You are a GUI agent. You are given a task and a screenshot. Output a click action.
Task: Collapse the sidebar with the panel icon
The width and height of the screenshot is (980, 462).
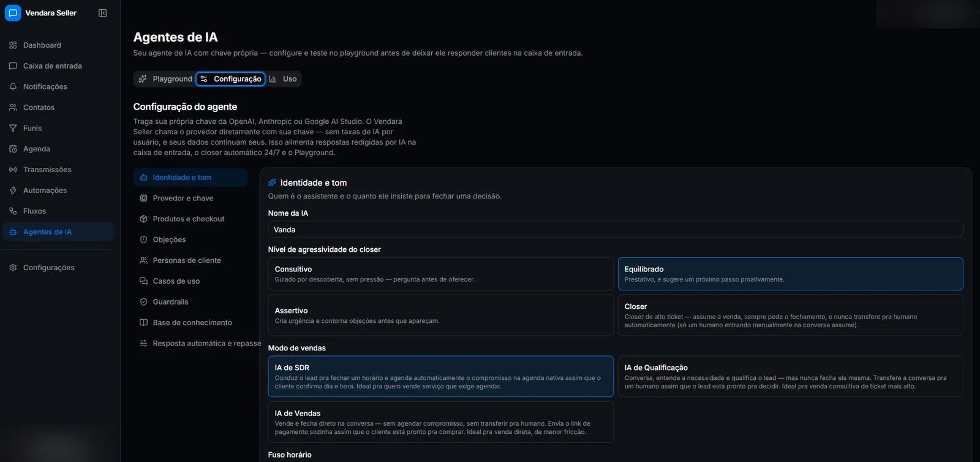(103, 13)
